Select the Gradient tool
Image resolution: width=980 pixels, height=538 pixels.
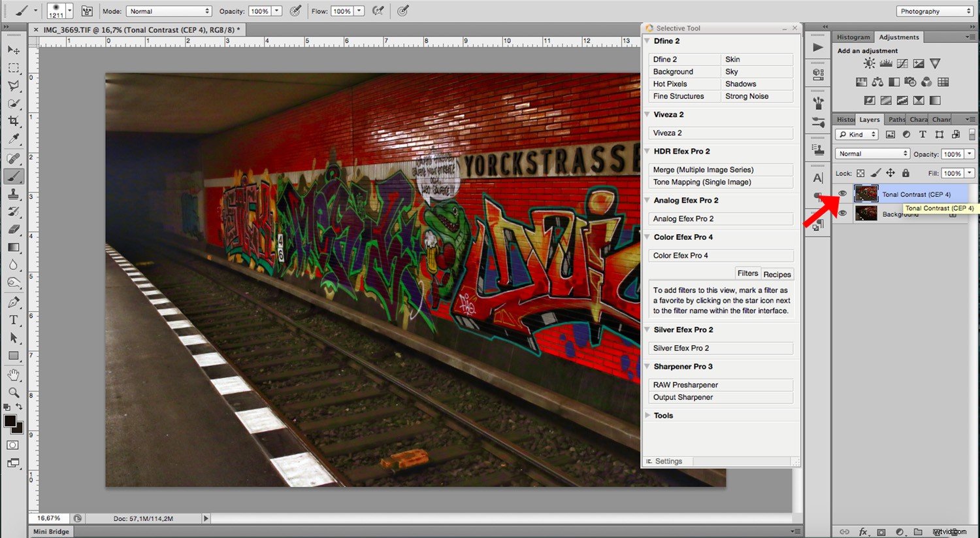pyautogui.click(x=14, y=247)
